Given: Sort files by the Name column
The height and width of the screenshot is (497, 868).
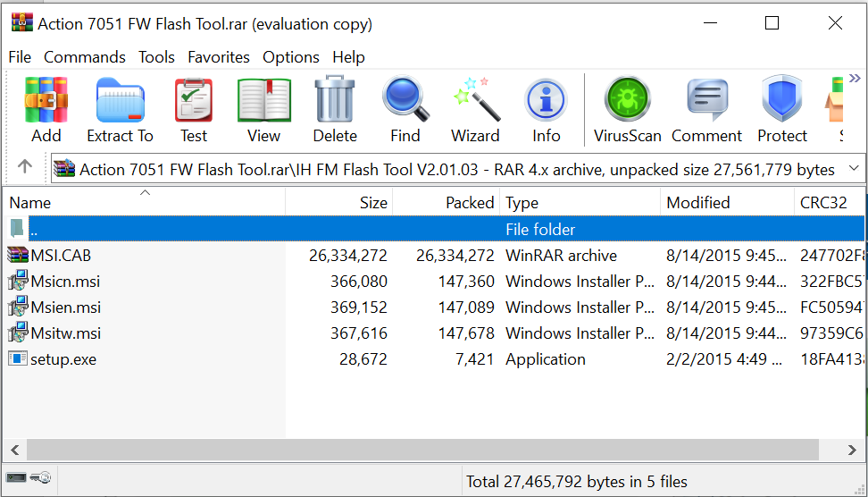Looking at the screenshot, I should (x=144, y=202).
